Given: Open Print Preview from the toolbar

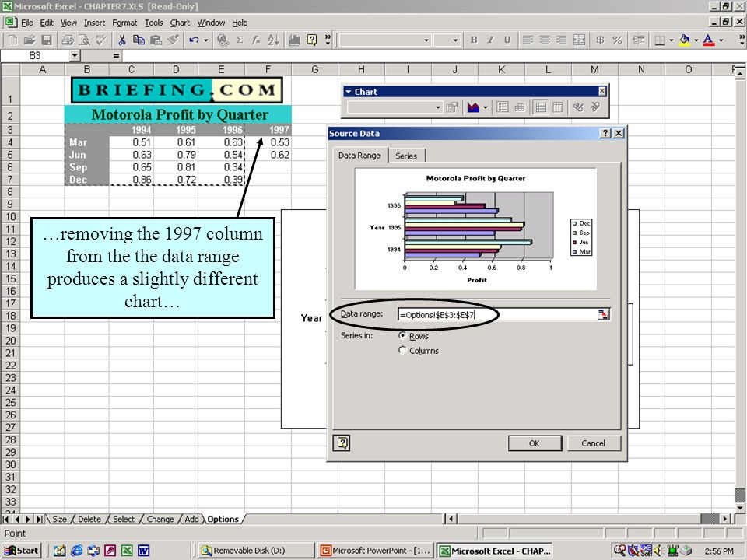Looking at the screenshot, I should pyautogui.click(x=84, y=40).
